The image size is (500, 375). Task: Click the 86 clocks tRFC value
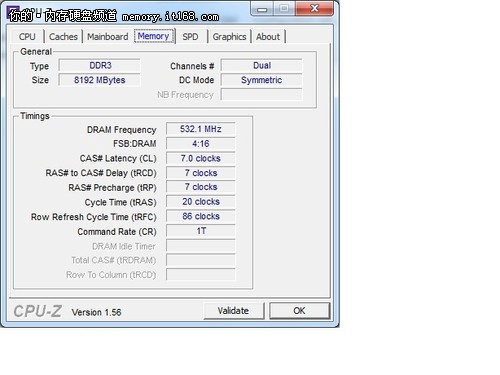201,216
